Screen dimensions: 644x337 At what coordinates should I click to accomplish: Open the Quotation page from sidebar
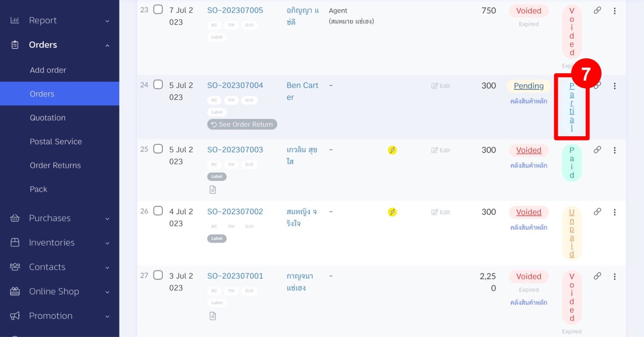coord(47,118)
